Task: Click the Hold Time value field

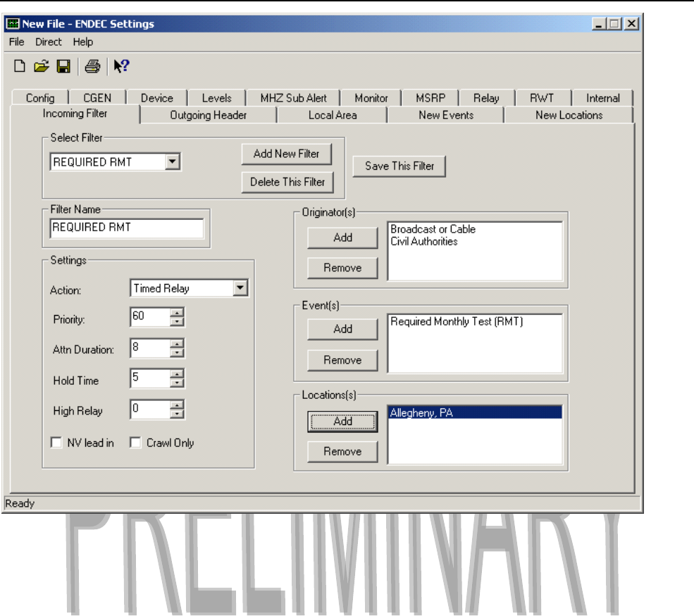Action: click(151, 378)
